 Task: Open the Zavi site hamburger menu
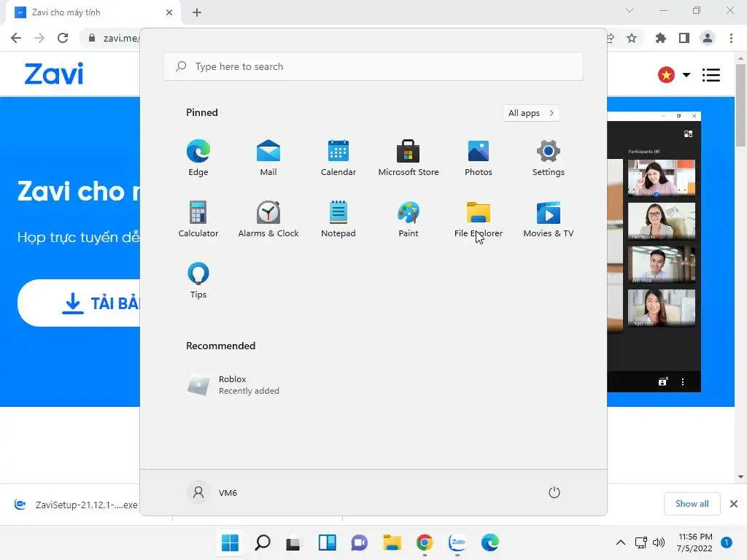[711, 75]
